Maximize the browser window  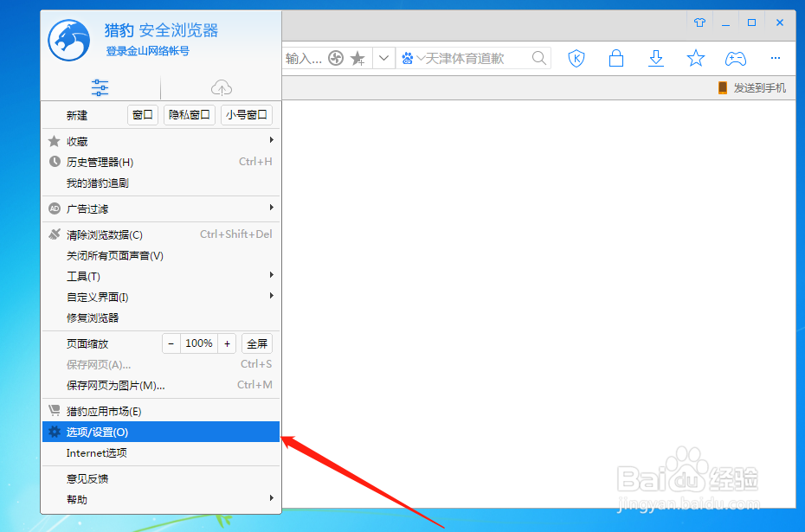tap(751, 22)
